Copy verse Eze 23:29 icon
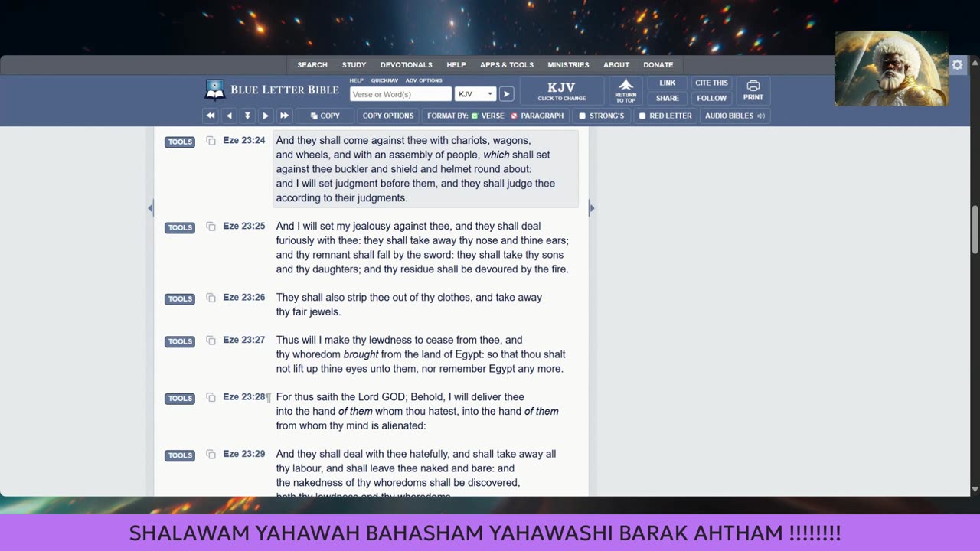This screenshot has height=551, width=980. 211,455
